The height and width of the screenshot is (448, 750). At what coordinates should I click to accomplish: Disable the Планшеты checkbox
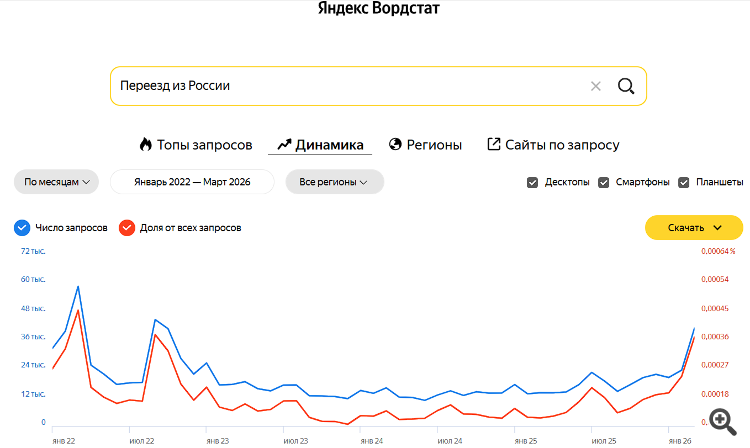(684, 182)
